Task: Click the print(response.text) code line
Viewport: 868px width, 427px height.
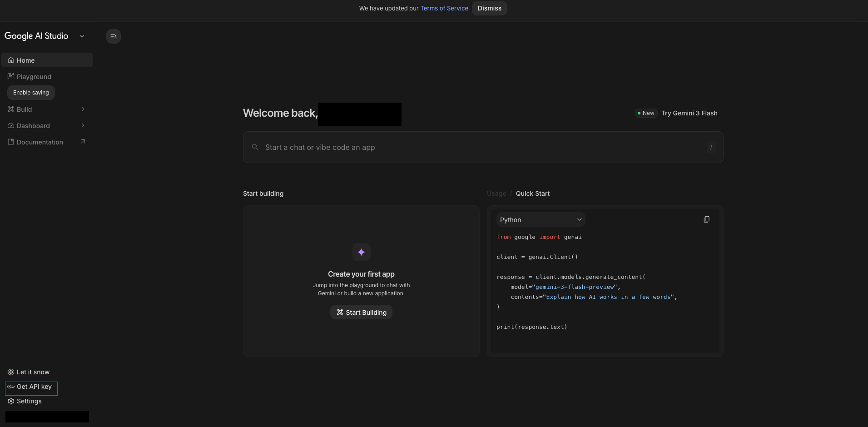Action: [x=532, y=327]
